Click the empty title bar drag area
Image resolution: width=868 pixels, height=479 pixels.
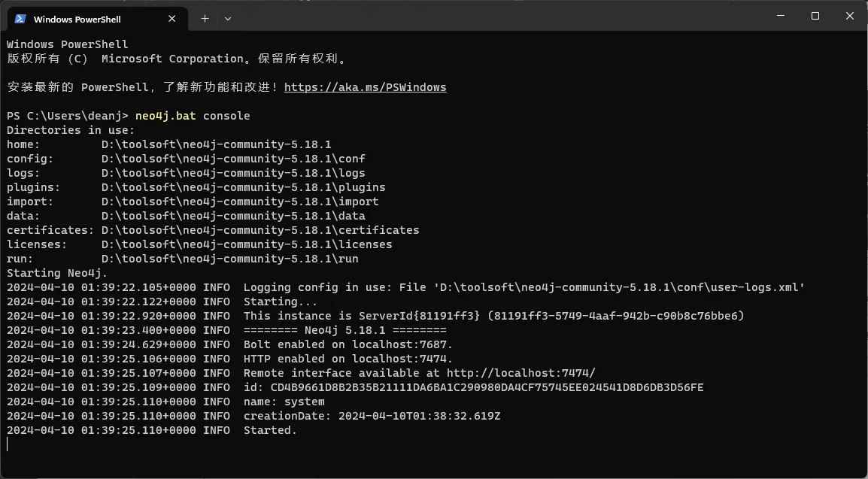point(498,17)
